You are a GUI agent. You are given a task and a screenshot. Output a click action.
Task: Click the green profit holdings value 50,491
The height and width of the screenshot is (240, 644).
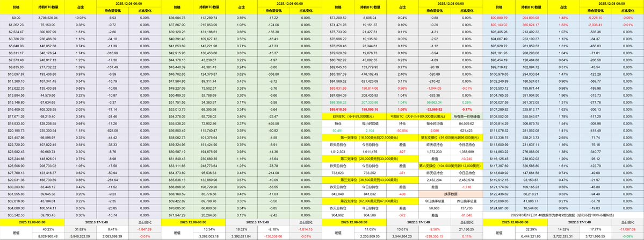338,130
